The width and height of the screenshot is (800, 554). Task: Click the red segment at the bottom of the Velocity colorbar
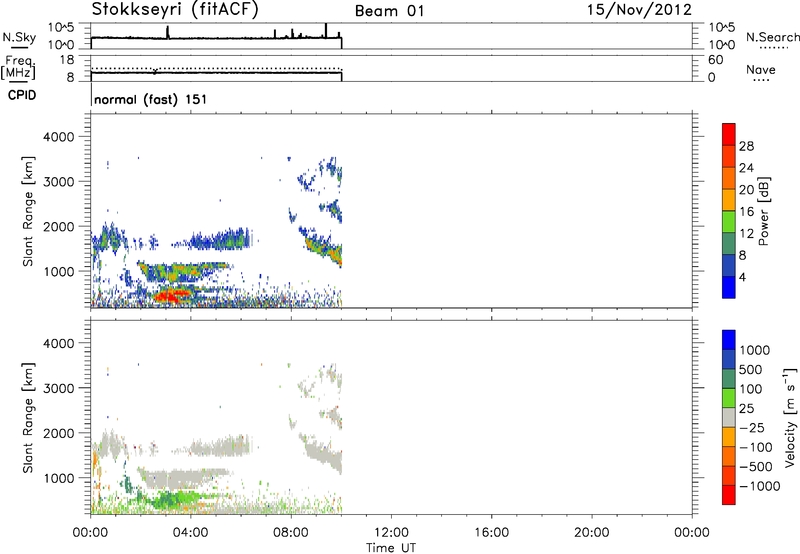point(729,495)
